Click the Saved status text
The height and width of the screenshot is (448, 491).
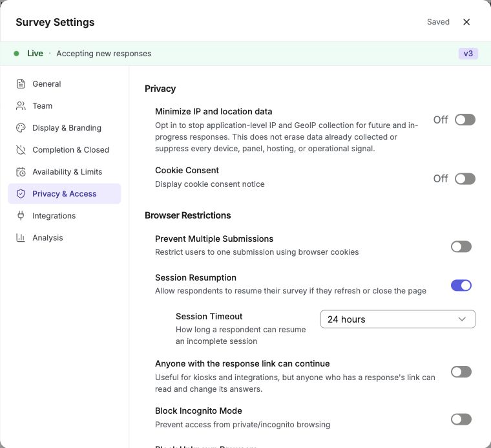point(438,22)
